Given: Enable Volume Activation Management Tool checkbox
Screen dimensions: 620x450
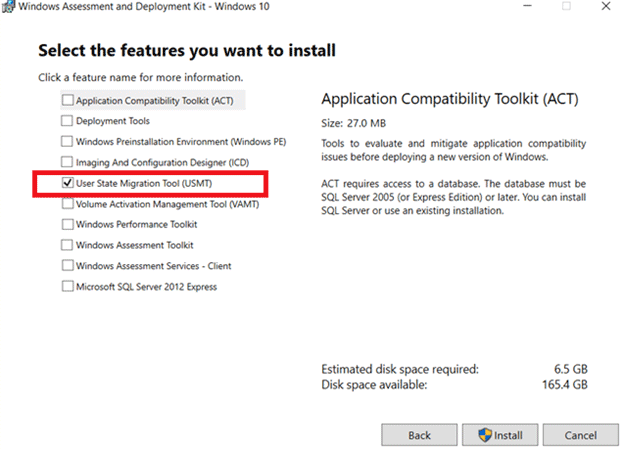Looking at the screenshot, I should click(68, 204).
